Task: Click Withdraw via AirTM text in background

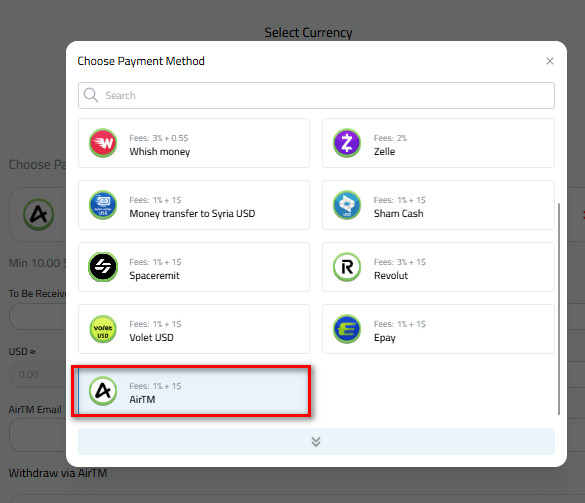Action: click(58, 473)
